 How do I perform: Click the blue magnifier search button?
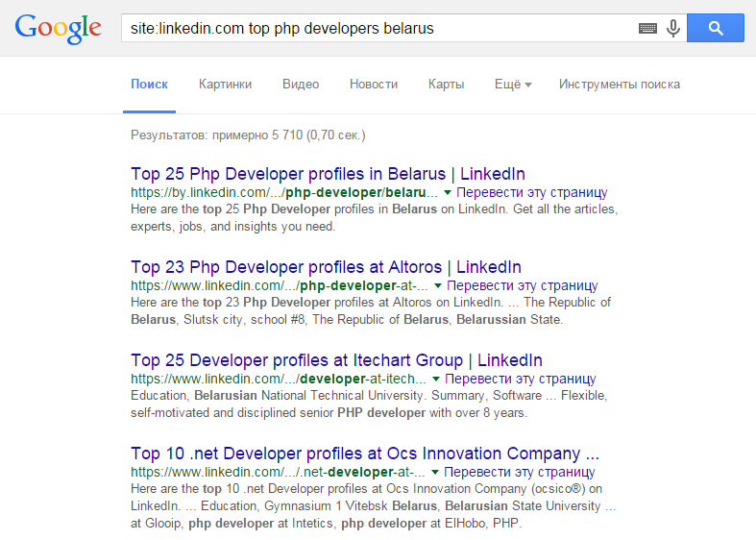(x=716, y=28)
